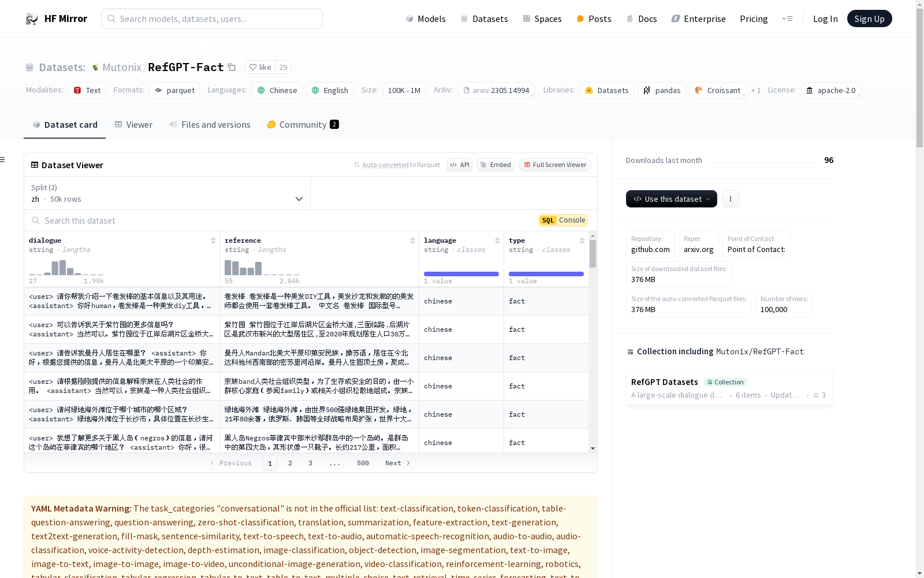Expand the Split zh dropdown

tap(167, 193)
